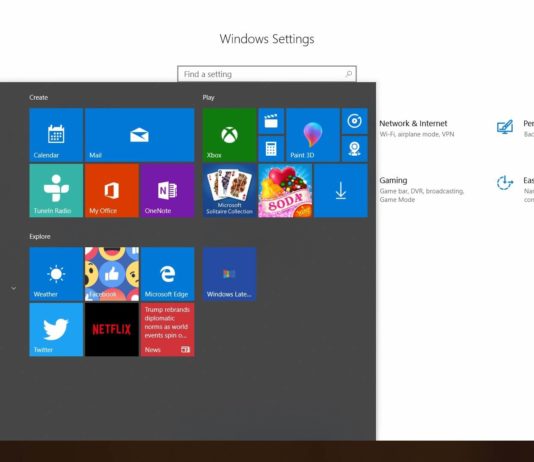Launch the Netflix tile
The width and height of the screenshot is (534, 462).
(x=112, y=330)
